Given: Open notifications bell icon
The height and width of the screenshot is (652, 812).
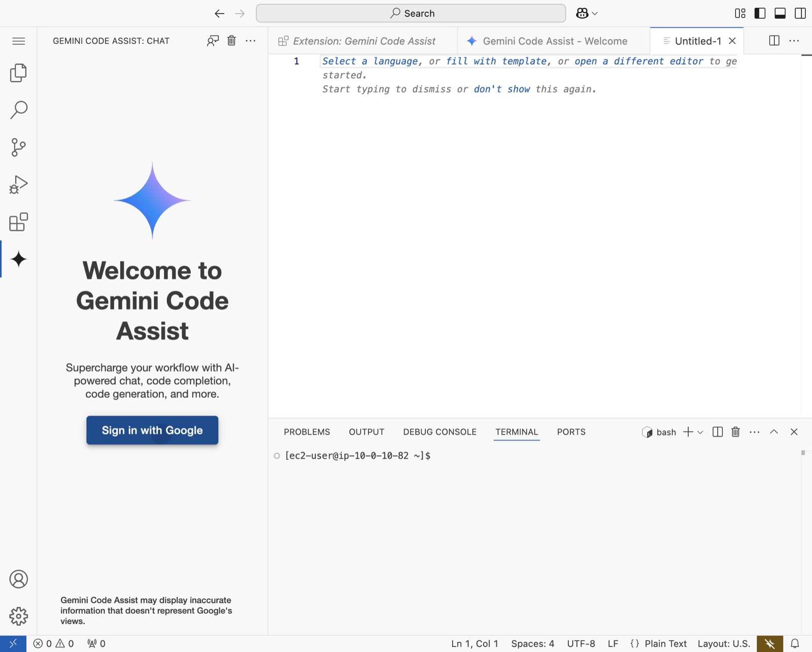Looking at the screenshot, I should point(795,643).
